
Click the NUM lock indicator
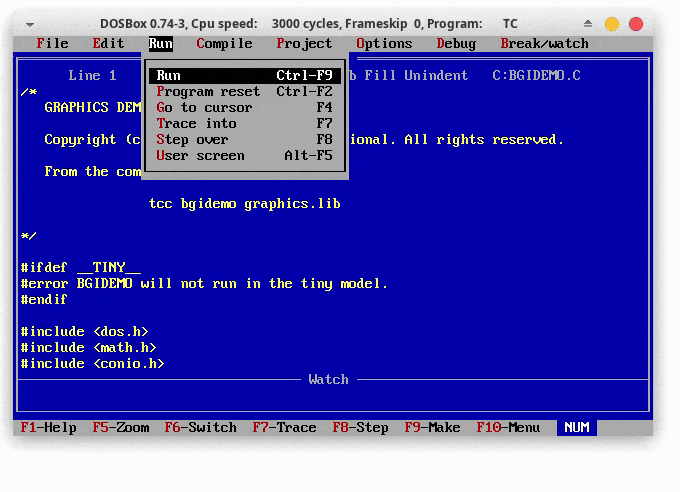[x=577, y=428]
